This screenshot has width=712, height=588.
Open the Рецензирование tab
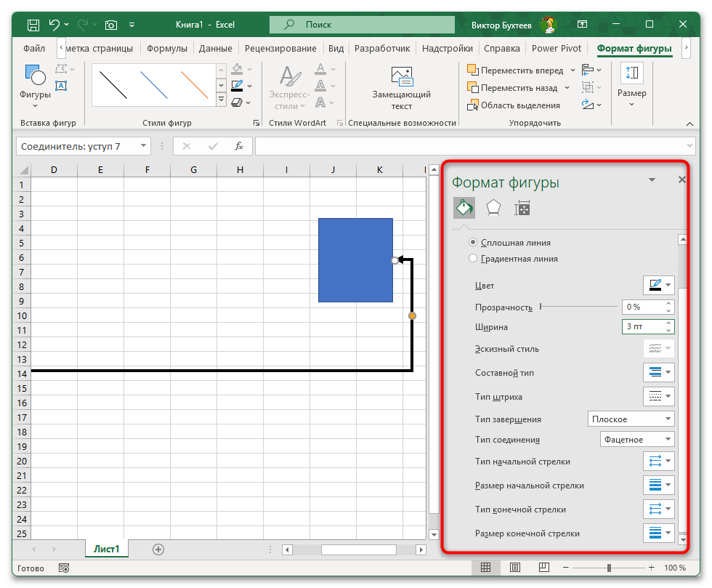point(280,48)
